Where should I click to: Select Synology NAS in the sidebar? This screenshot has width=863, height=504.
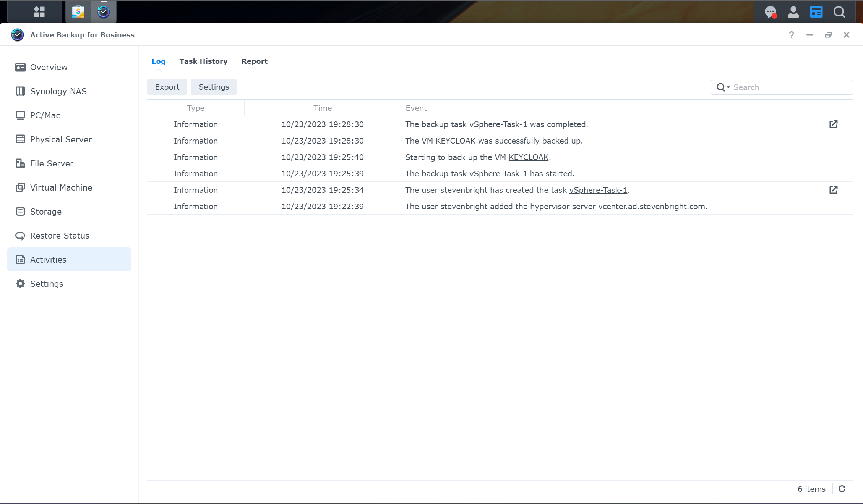point(58,91)
